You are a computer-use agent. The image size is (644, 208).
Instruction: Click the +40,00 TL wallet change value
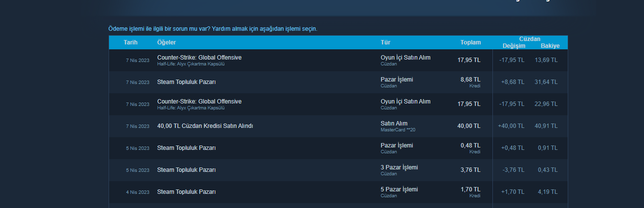[511, 126]
